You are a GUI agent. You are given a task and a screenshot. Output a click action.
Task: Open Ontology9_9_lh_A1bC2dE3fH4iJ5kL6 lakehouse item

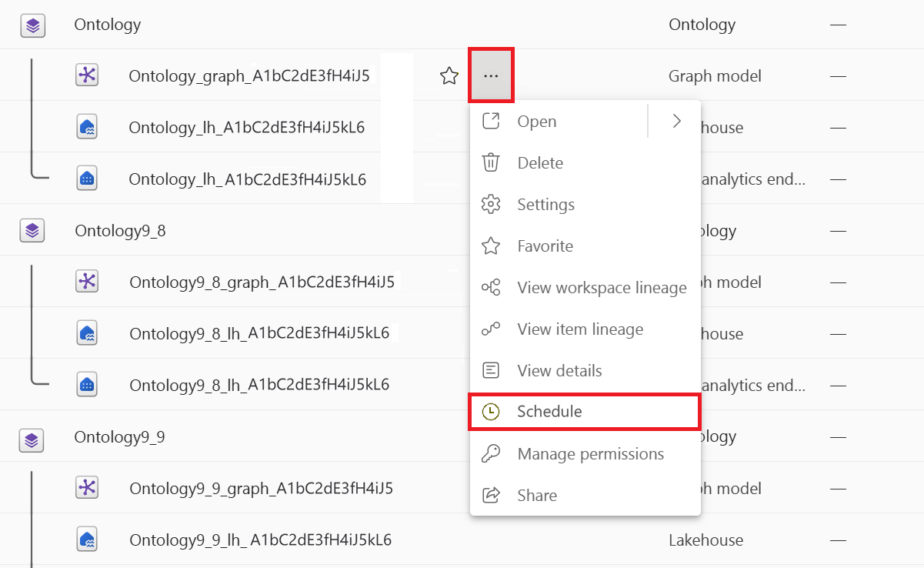pos(261,540)
